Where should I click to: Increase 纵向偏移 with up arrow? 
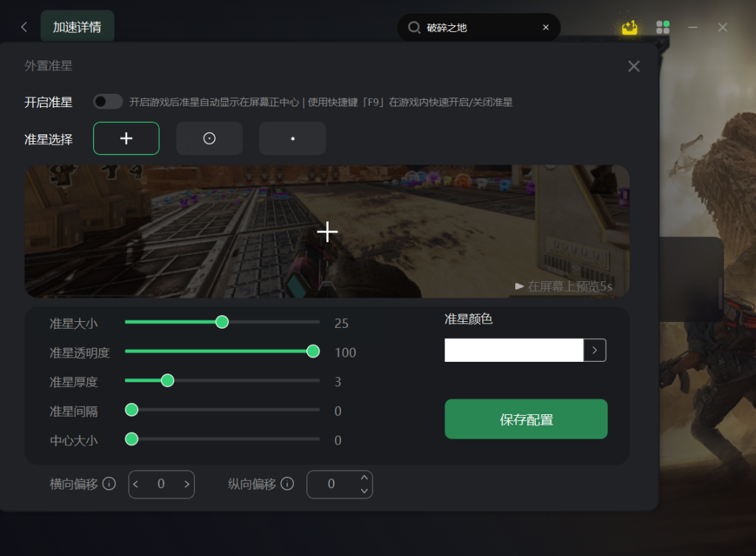[365, 478]
